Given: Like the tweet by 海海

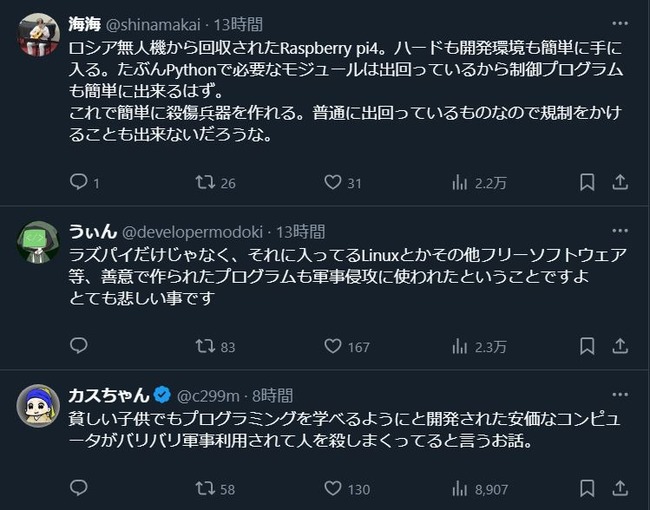Looking at the screenshot, I should click(x=333, y=182).
